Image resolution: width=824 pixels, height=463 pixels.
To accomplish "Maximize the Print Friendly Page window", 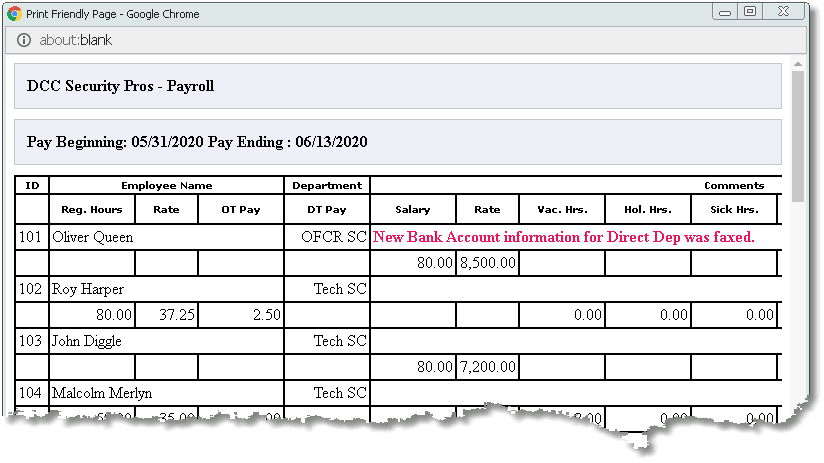I will (x=750, y=12).
